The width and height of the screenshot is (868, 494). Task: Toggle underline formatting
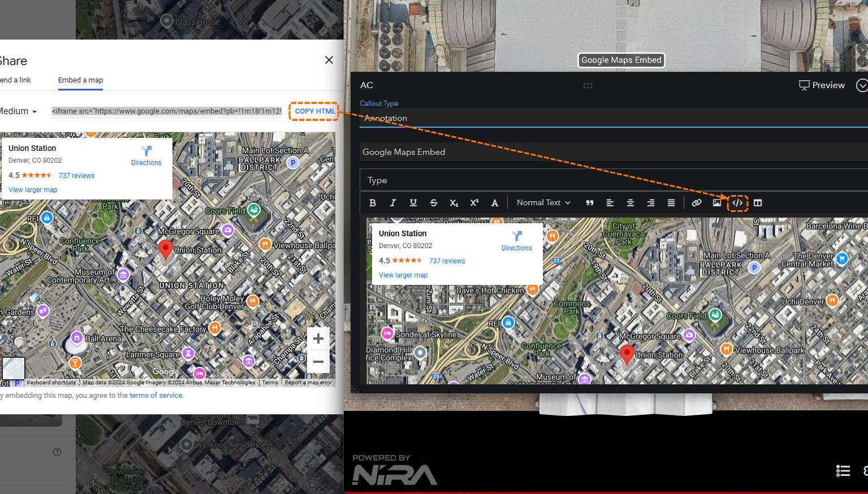point(413,203)
